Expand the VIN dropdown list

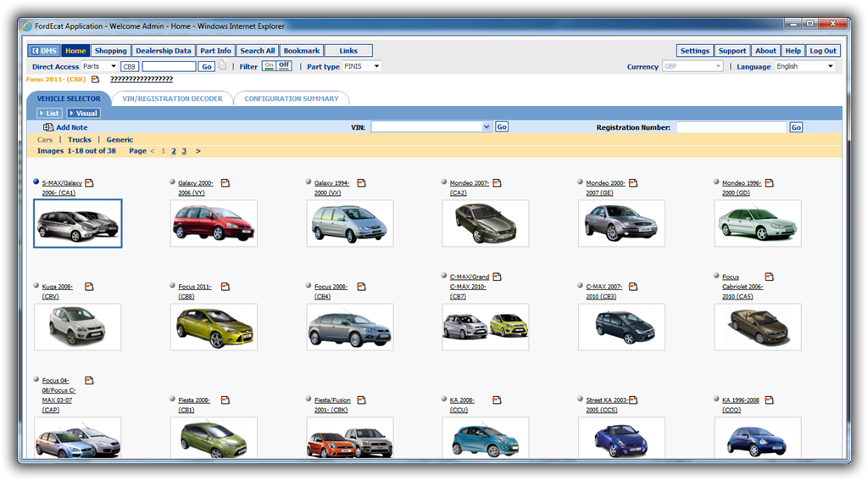coord(486,127)
